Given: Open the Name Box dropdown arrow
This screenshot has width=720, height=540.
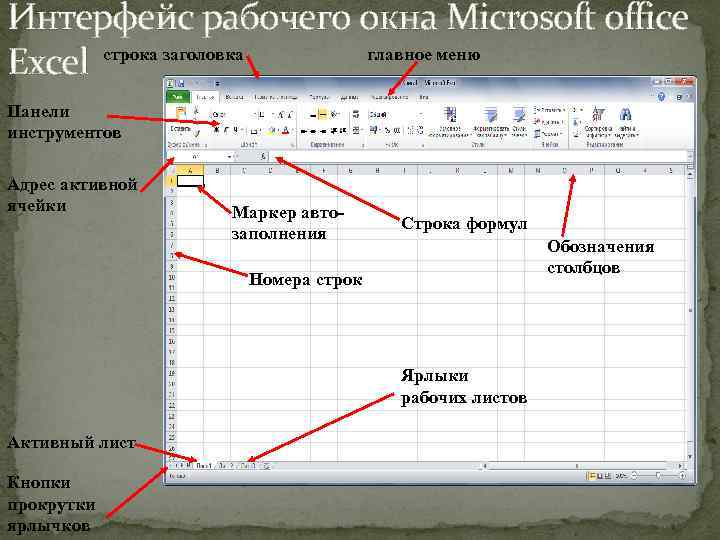Looking at the screenshot, I should click(x=230, y=157).
